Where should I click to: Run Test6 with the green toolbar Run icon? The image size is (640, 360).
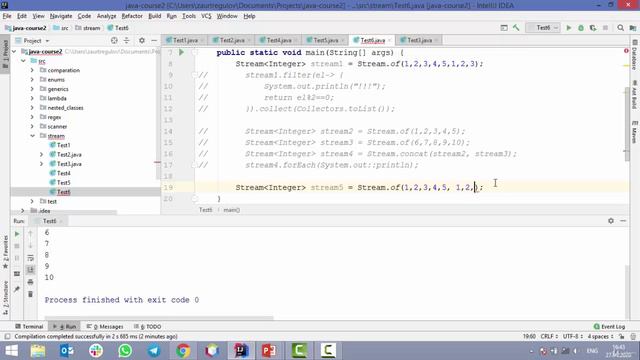(569, 28)
